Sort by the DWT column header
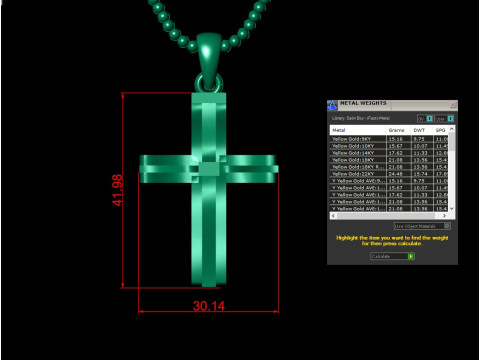Screen dimensions: 480x360 (x=422, y=130)
